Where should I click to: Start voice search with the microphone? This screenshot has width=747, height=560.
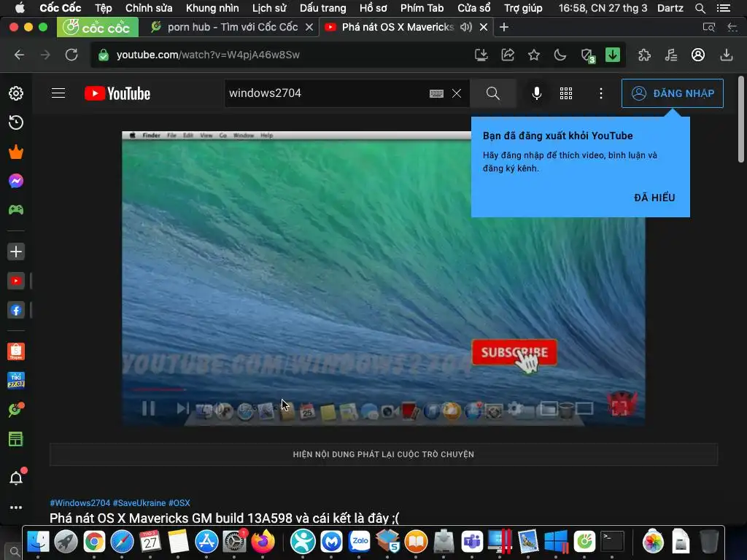pos(536,93)
